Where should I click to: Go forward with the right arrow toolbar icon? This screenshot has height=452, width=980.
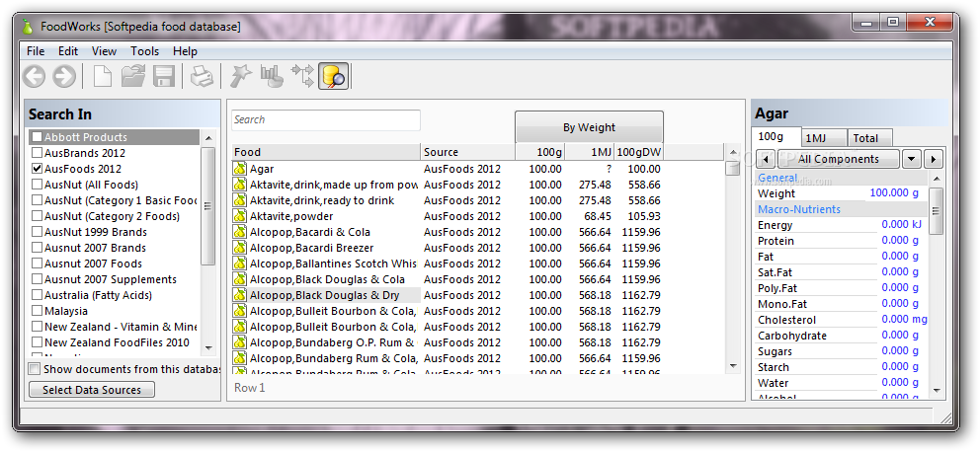(64, 77)
